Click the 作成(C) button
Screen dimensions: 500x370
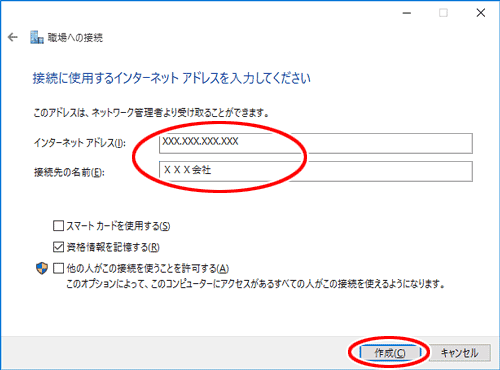pyautogui.click(x=390, y=353)
